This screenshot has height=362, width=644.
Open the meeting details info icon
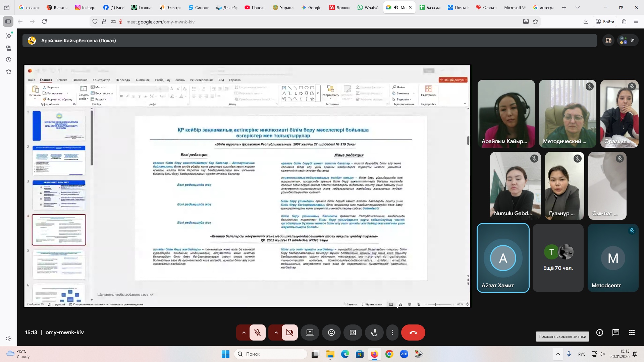coord(600,333)
